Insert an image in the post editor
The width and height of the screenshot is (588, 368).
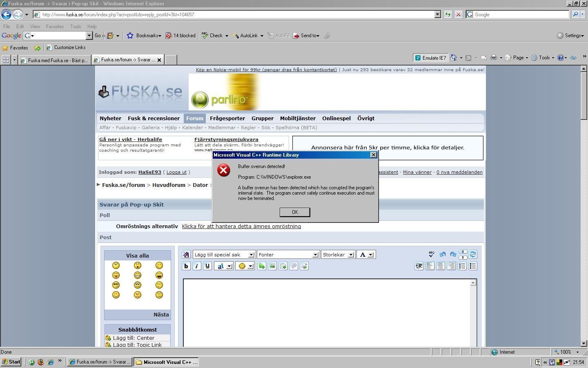pos(272,266)
